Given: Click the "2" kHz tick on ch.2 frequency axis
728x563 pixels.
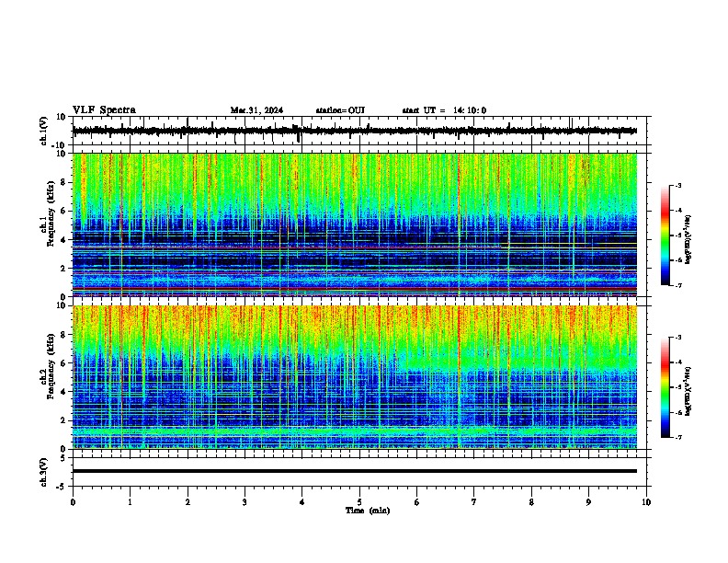Looking at the screenshot, I should pyautogui.click(x=63, y=420).
